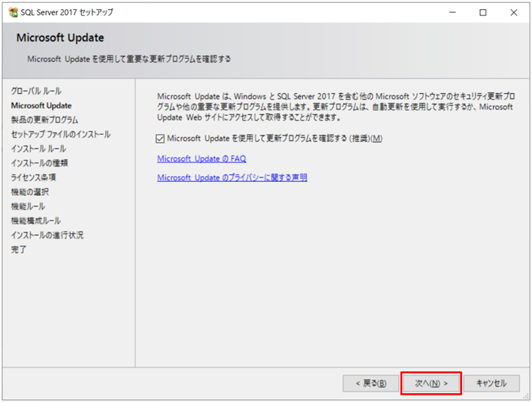Select 機能ルール step in sidebar
Viewport: 532px width, 403px height.
coord(28,206)
